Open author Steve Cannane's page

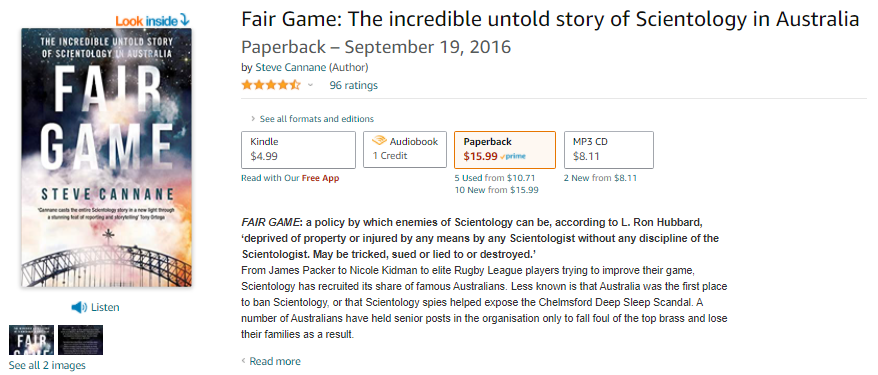pyautogui.click(x=291, y=68)
